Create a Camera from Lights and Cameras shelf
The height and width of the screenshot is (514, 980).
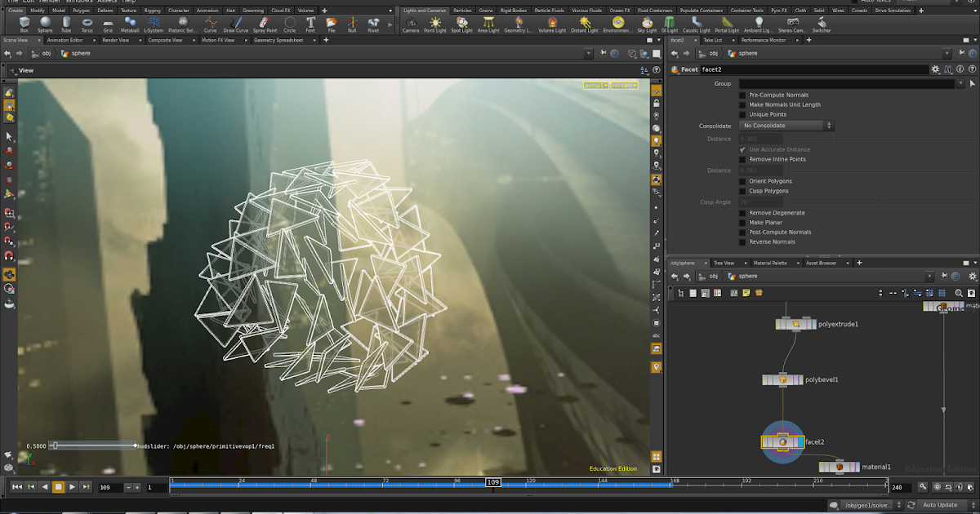point(412,24)
